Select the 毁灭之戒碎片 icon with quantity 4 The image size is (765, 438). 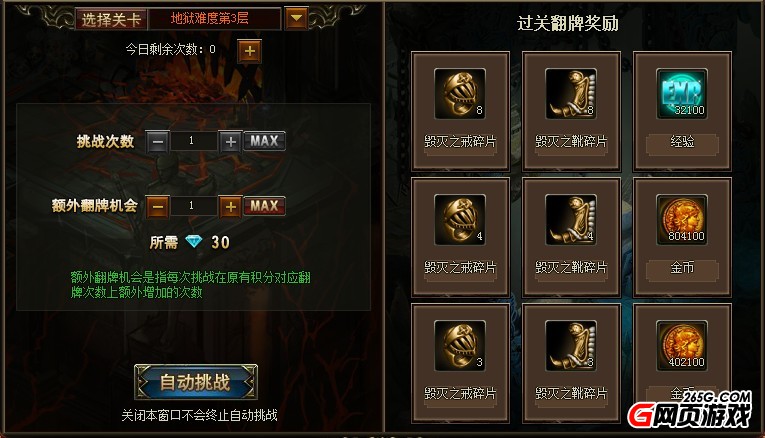tap(460, 219)
